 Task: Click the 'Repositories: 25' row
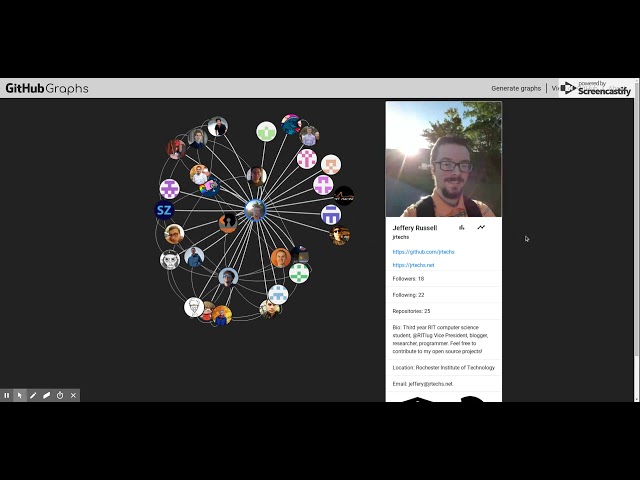[x=444, y=311]
